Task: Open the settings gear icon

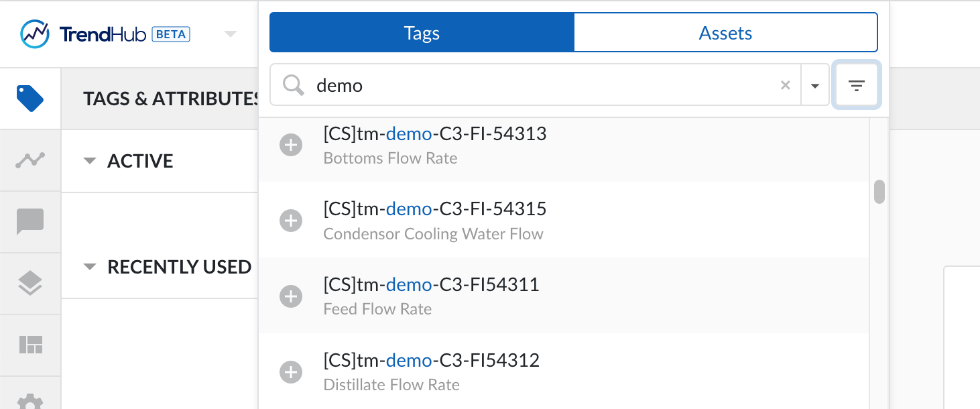Action: pos(30,400)
